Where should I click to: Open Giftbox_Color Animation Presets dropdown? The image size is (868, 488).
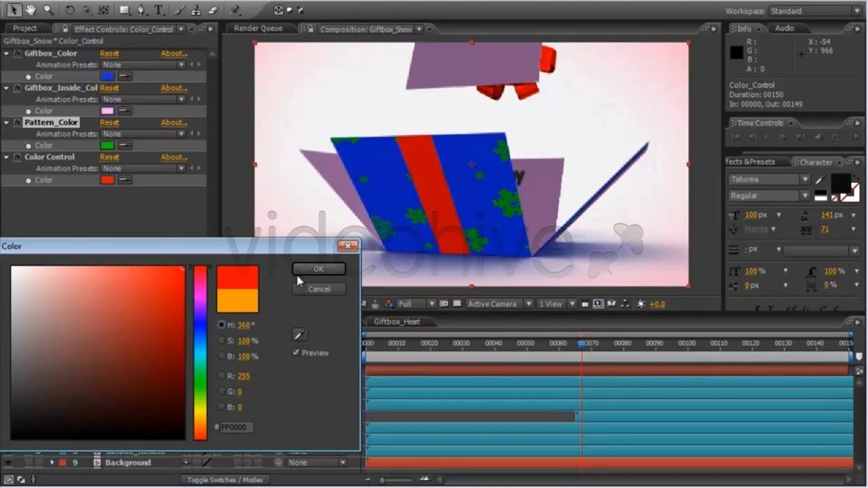[143, 65]
